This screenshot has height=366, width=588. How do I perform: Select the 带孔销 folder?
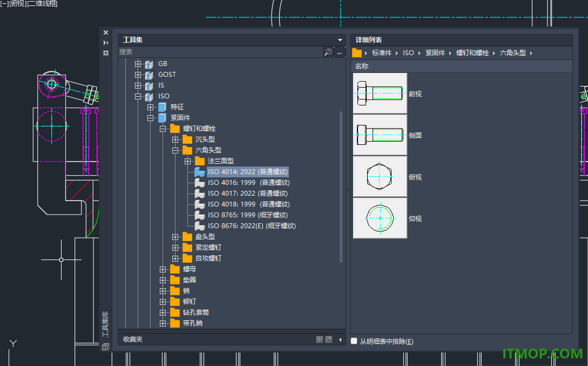click(x=192, y=323)
